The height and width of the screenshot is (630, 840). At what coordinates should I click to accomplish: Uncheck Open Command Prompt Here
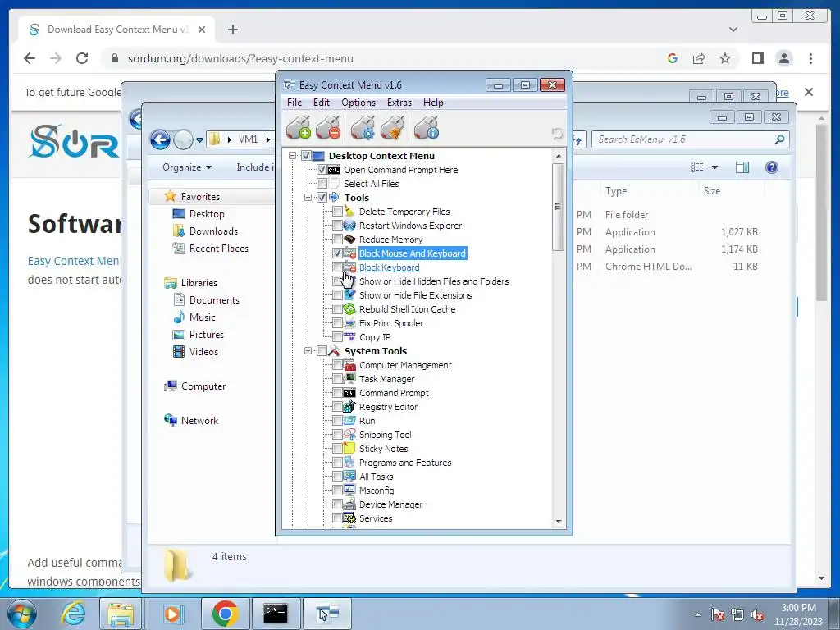pos(322,170)
